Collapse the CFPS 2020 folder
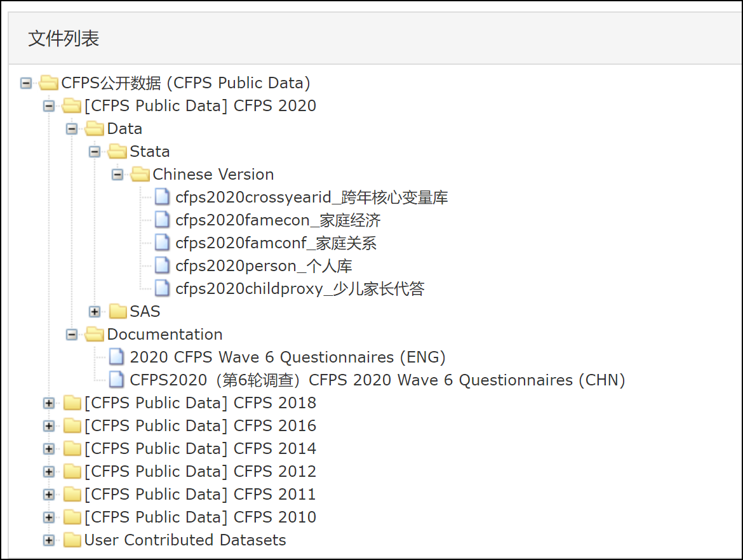 pos(49,106)
